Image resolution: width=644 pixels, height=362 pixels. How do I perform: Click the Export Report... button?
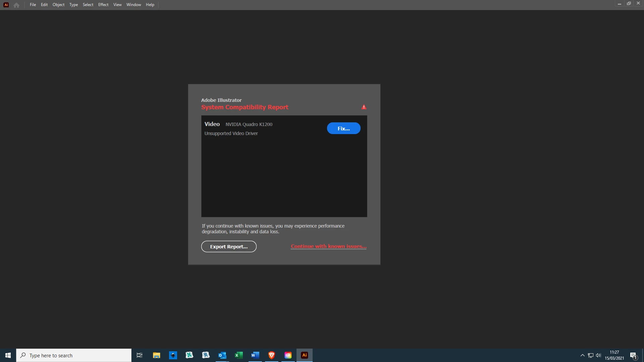coord(229,247)
